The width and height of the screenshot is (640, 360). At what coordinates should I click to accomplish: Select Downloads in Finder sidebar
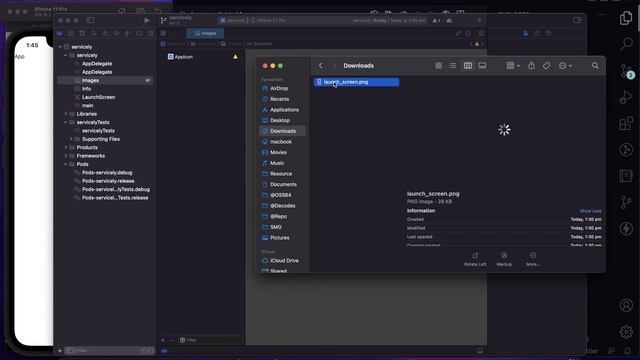pyautogui.click(x=282, y=131)
